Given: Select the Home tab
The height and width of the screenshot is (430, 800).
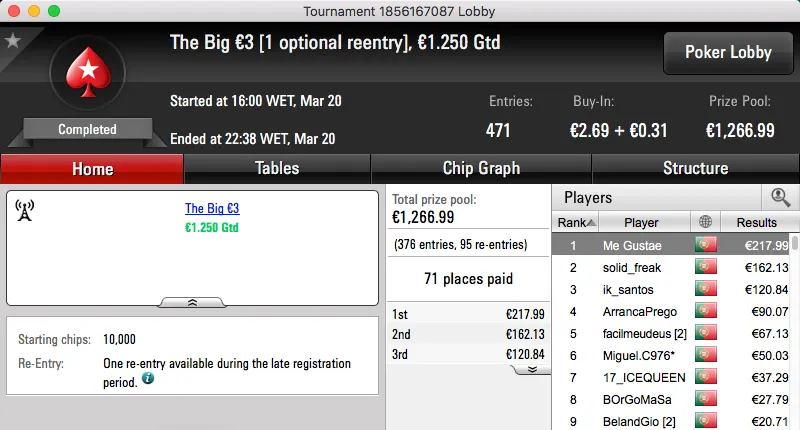Looking at the screenshot, I should (x=92, y=169).
